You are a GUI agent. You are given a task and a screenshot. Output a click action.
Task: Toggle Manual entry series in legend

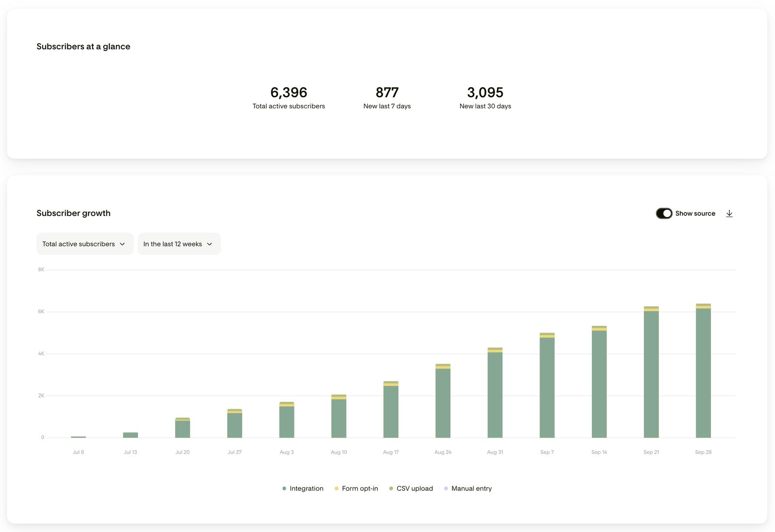click(x=468, y=488)
